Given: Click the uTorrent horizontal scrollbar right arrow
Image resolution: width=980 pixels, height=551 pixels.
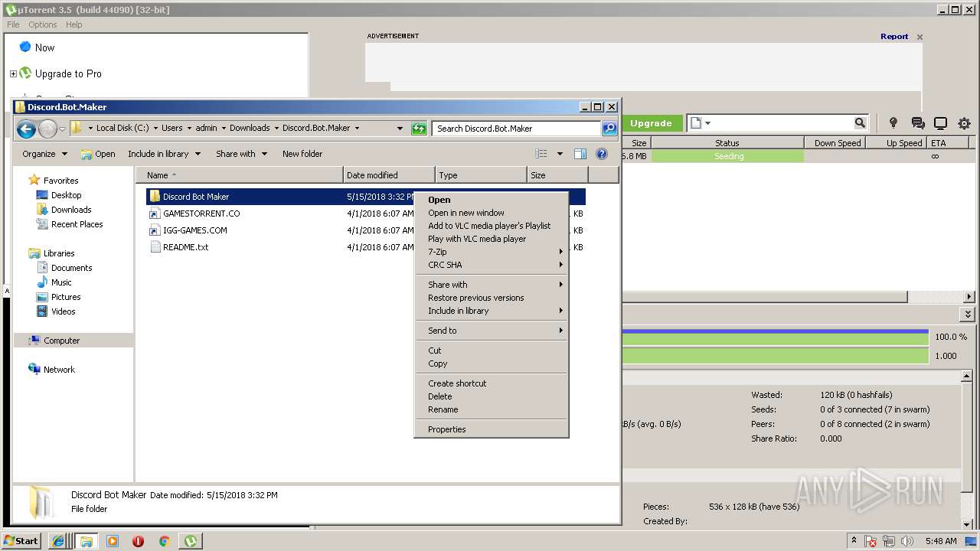Looking at the screenshot, I should coord(969,297).
